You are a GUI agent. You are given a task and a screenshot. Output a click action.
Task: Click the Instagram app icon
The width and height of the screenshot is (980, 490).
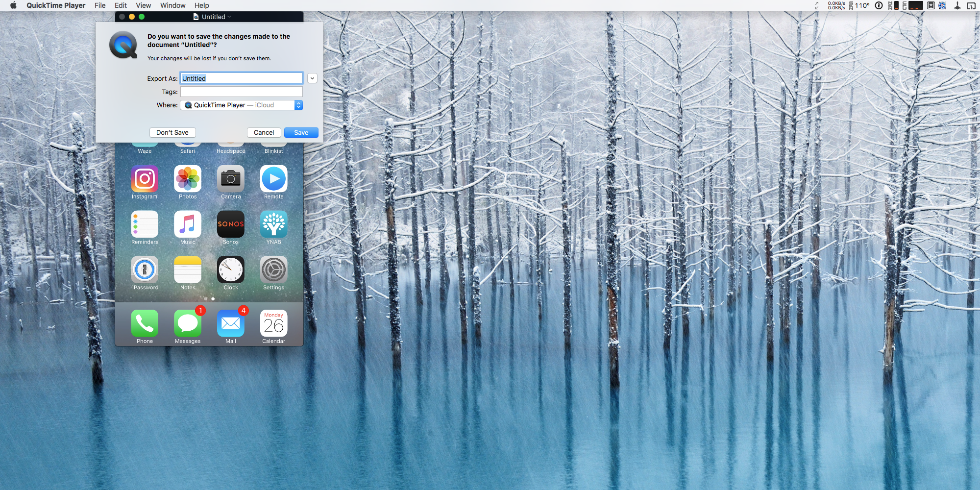coord(145,179)
